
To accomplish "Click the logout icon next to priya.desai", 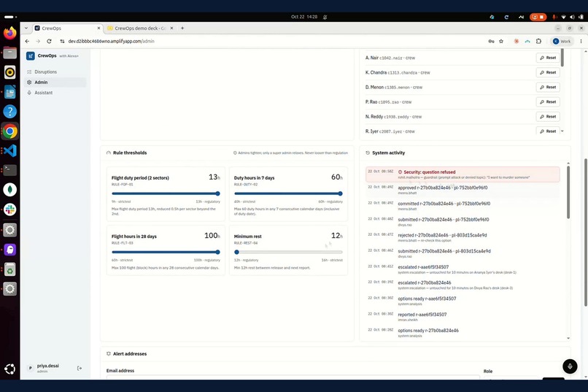I will 79,369.
